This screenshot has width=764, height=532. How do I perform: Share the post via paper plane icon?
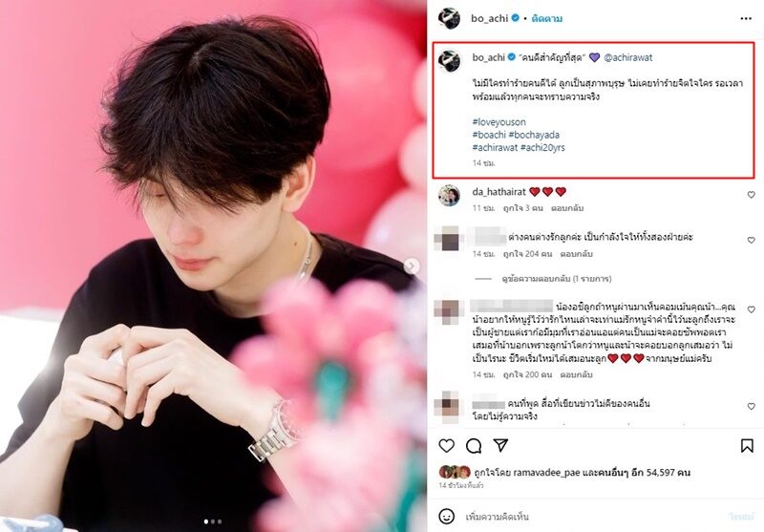coord(500,445)
